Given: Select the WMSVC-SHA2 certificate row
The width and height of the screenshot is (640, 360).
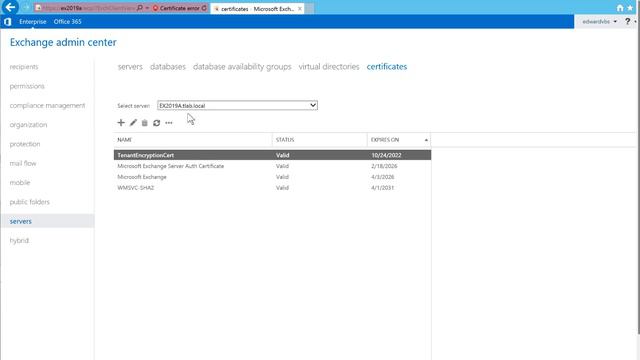Looking at the screenshot, I should 272,188.
